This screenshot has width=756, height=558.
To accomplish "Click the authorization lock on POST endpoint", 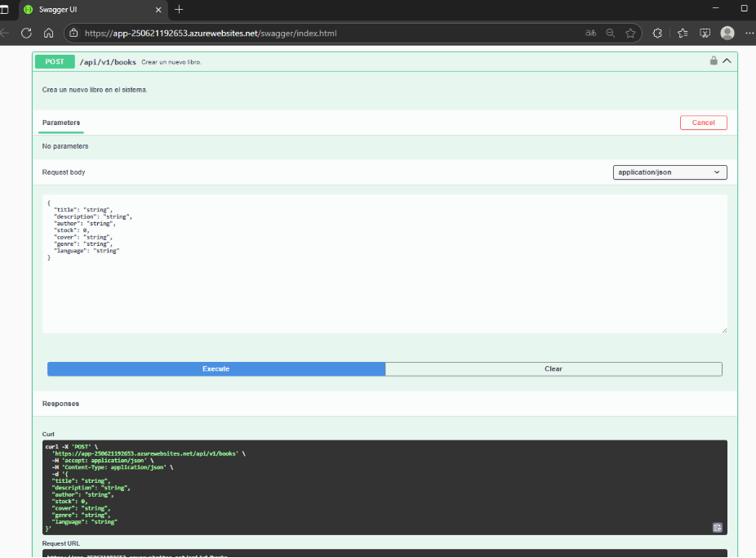I will coord(714,60).
